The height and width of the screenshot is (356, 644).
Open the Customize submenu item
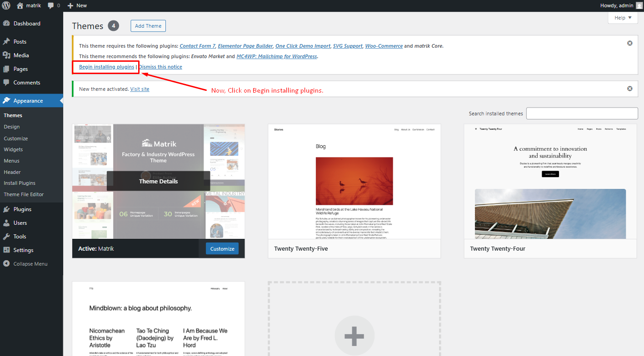pyautogui.click(x=16, y=138)
